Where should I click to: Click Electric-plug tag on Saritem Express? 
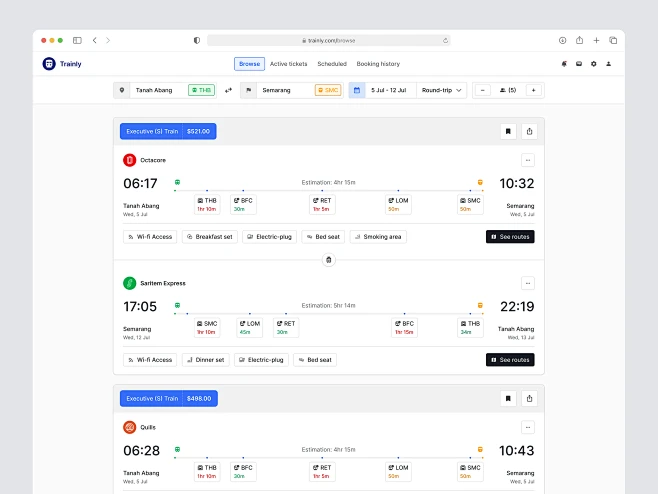[x=261, y=360]
